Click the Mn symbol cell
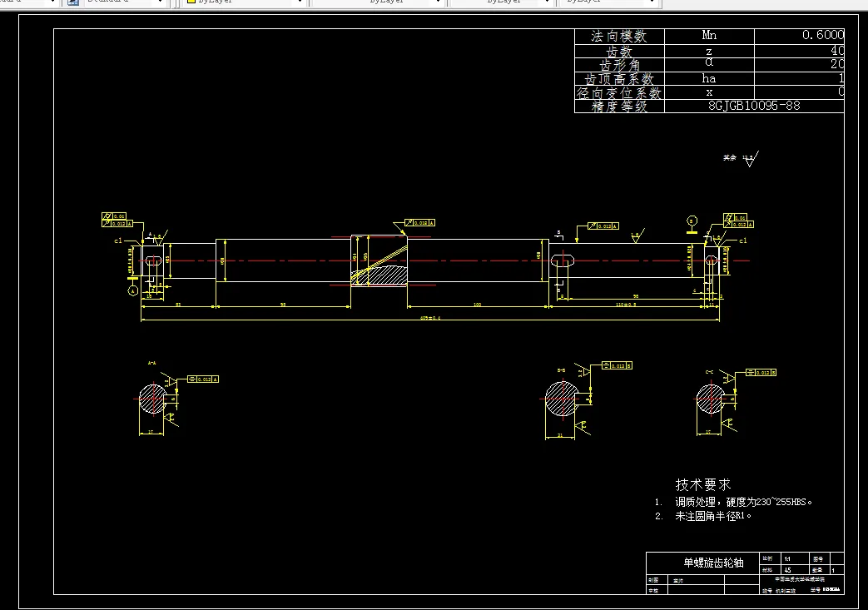 [x=709, y=36]
